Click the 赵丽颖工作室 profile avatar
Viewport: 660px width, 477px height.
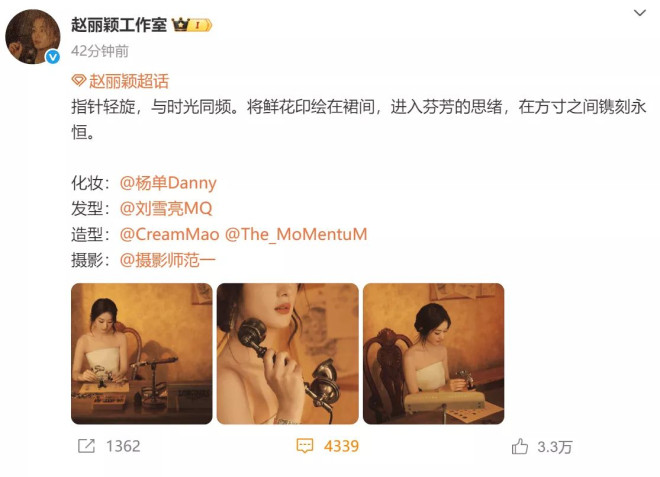pyautogui.click(x=33, y=37)
